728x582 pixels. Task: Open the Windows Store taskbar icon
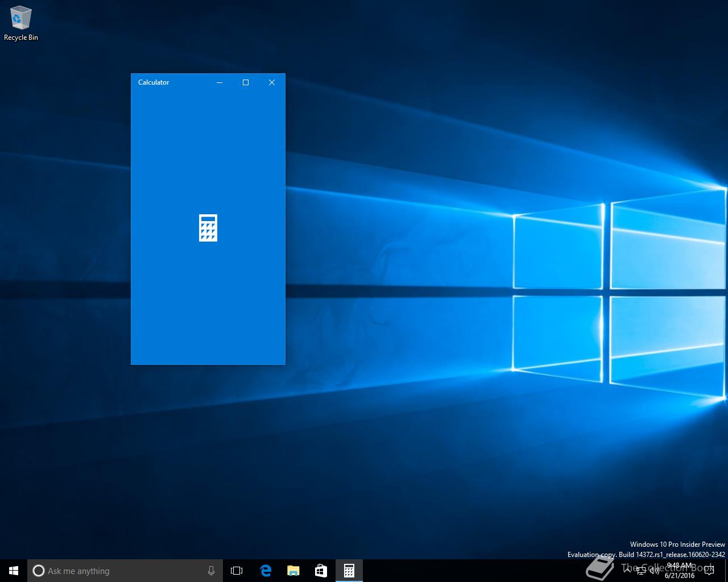click(x=321, y=571)
